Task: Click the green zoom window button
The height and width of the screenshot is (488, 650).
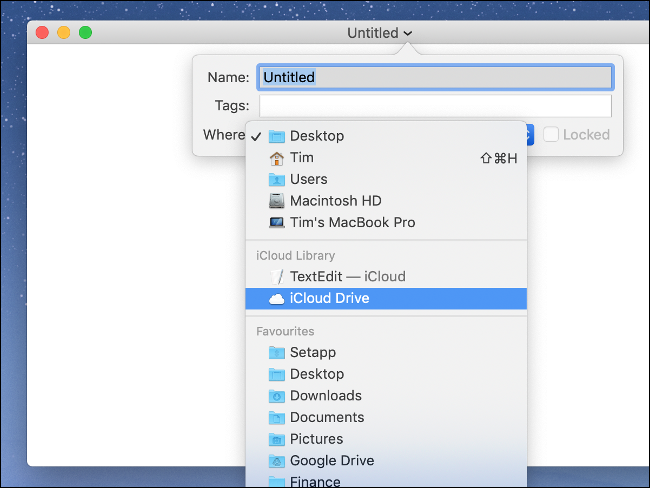Action: (85, 32)
